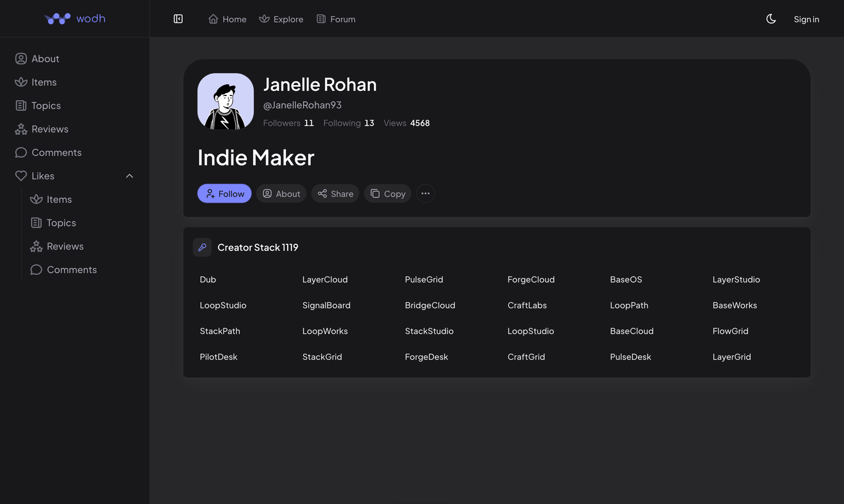Screen dimensions: 844x504
Task: Open the BridgeCloud stack item
Action: tap(430, 305)
